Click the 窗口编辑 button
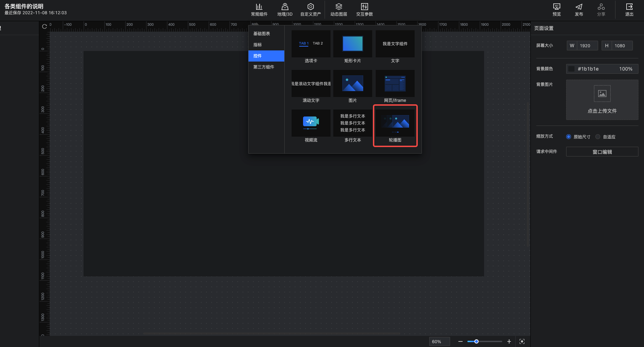The width and height of the screenshot is (644, 347). (602, 152)
